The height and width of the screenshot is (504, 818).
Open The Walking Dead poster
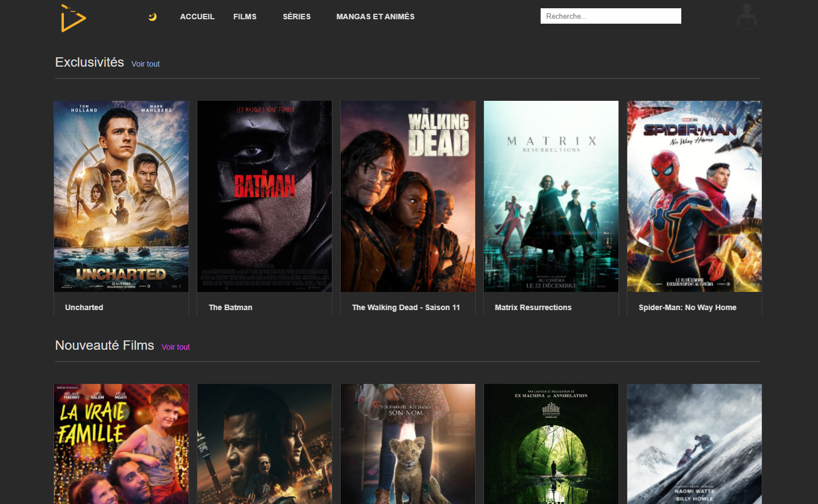click(408, 196)
